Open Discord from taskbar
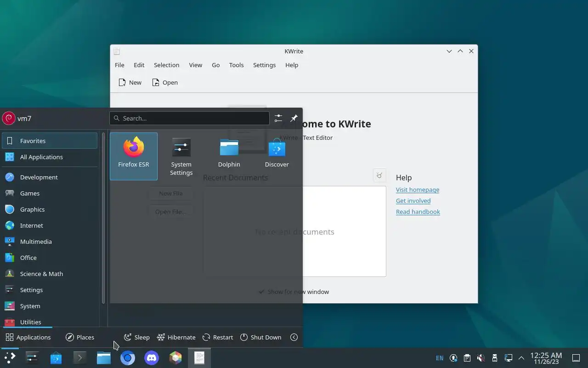Image resolution: width=588 pixels, height=368 pixels. [x=152, y=358]
